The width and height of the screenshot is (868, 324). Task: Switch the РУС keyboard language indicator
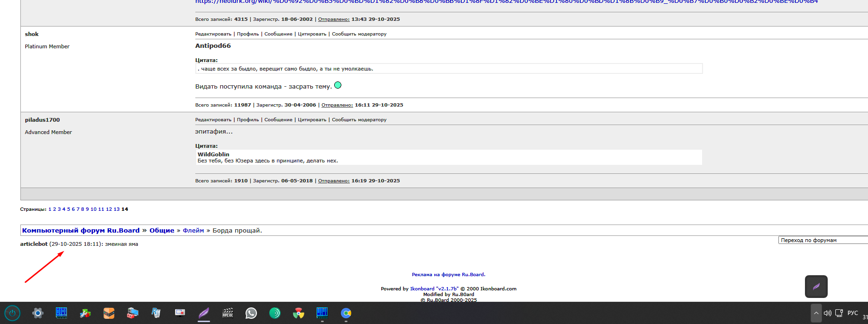click(853, 313)
